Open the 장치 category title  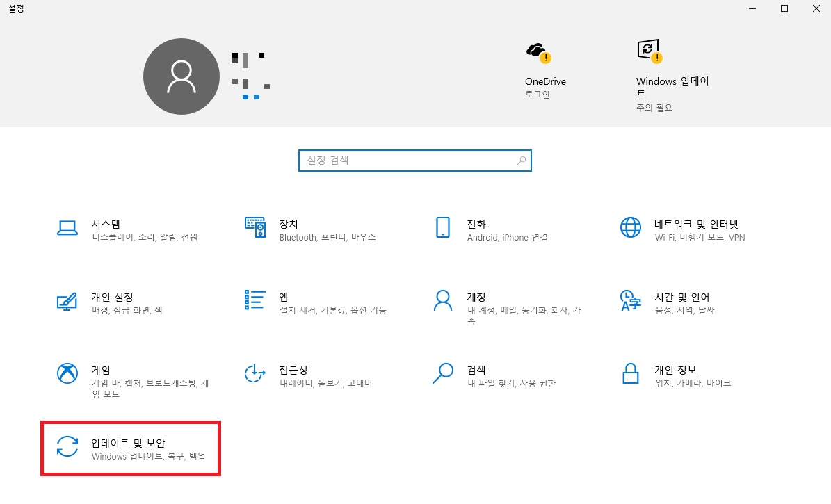click(289, 224)
